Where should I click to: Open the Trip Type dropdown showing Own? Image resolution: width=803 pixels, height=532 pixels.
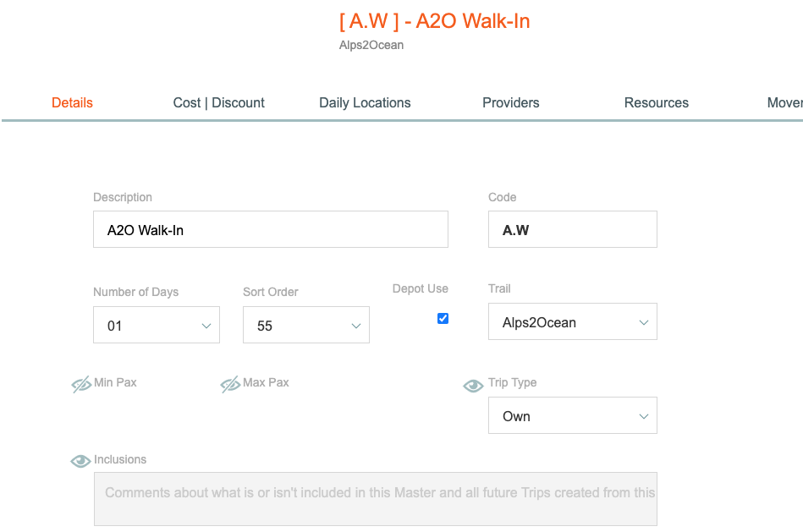click(x=573, y=415)
